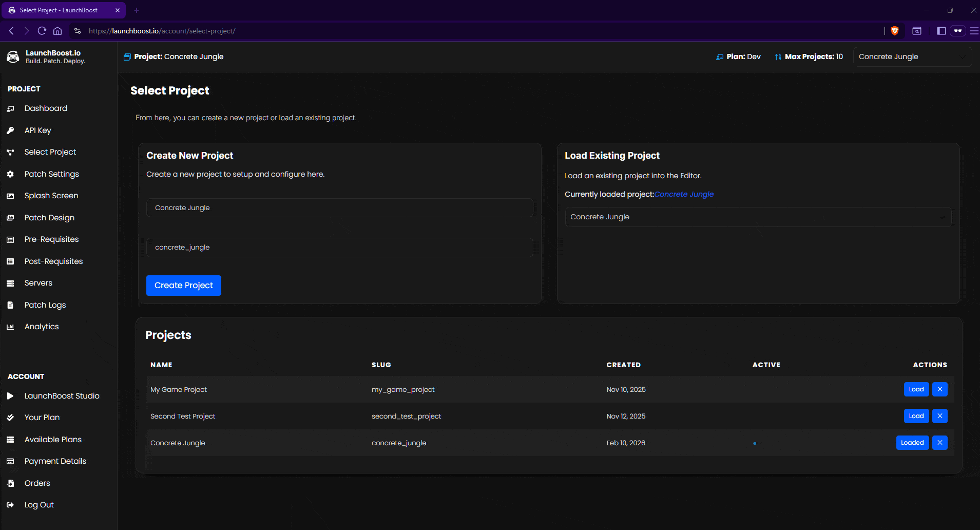Open the top-right Concrete Jungle project dropdown
This screenshot has width=980, height=530.
912,56
